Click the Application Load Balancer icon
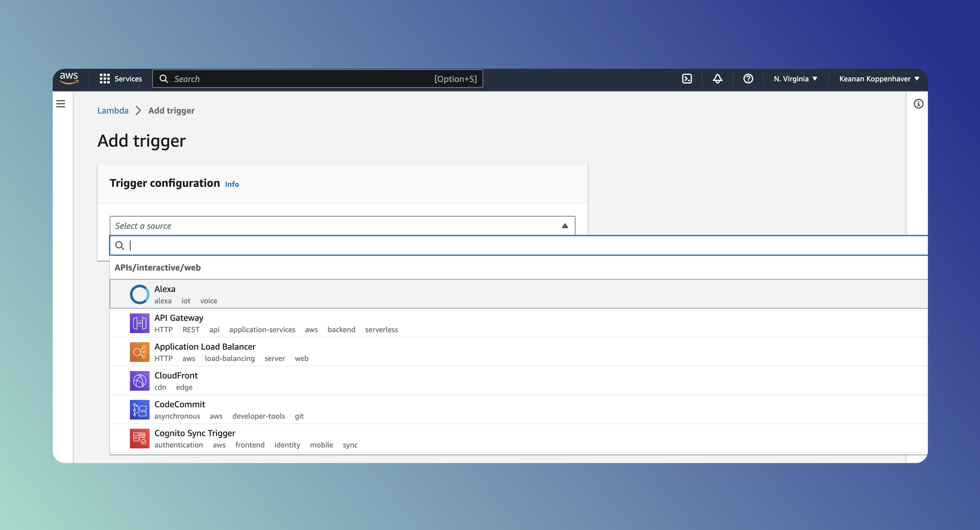Screen dimensions: 980x530 coord(139,352)
